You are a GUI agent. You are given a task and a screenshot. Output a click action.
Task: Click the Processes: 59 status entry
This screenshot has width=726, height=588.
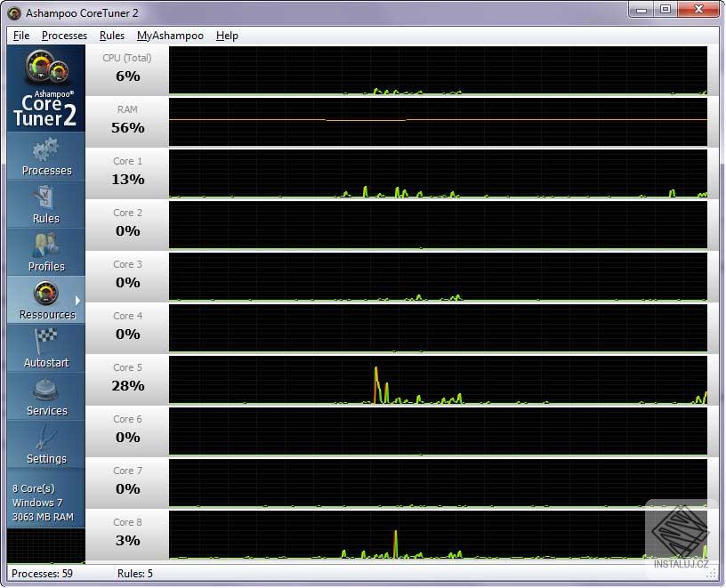(x=42, y=574)
